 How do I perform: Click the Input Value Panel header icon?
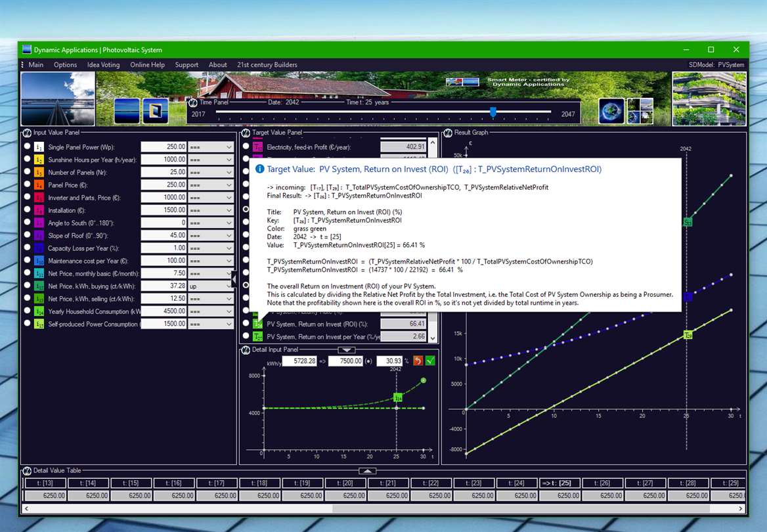coord(27,133)
